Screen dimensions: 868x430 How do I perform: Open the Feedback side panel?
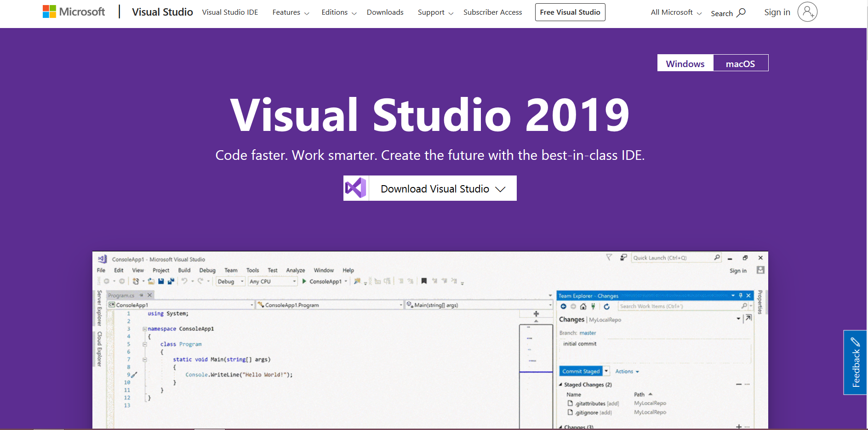[855, 362]
